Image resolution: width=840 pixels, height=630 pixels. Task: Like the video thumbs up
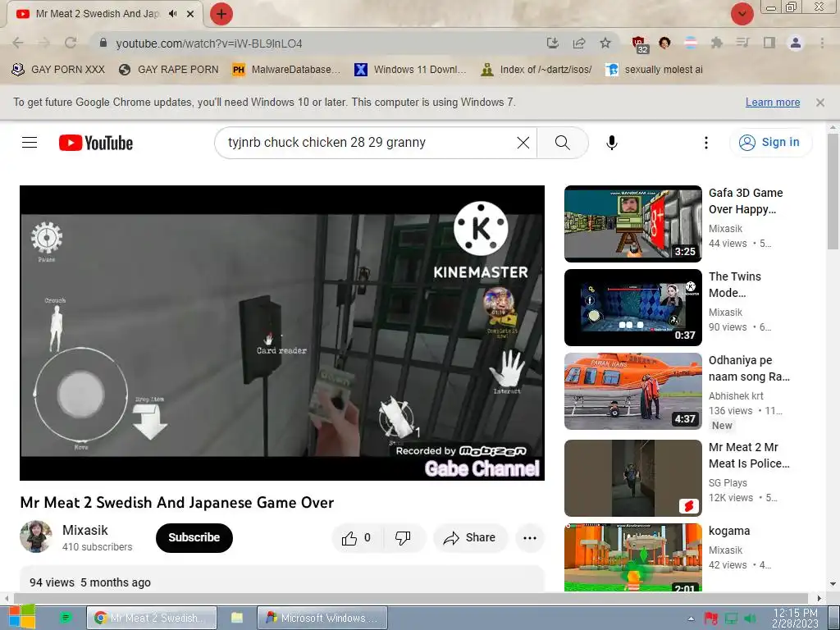pos(358,538)
